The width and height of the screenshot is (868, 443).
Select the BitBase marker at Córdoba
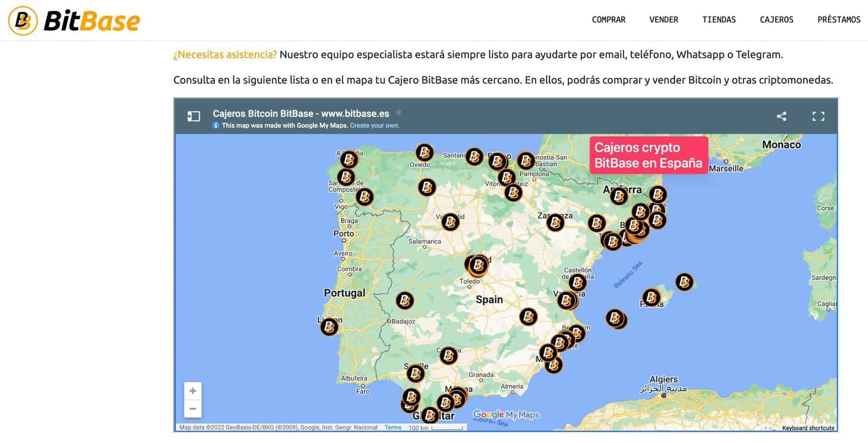448,356
